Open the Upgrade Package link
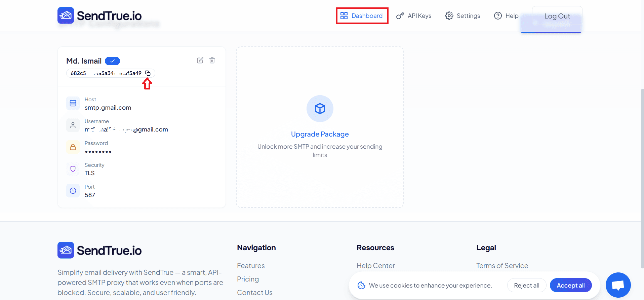This screenshot has height=300, width=644. click(320, 134)
